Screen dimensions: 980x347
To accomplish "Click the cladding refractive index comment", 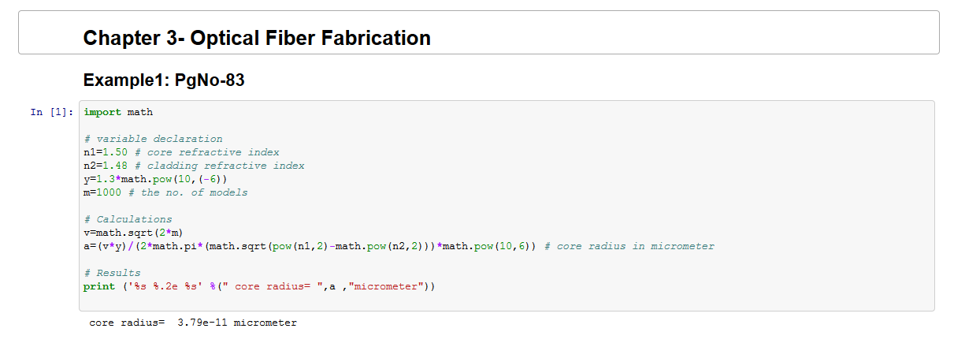I will pos(219,166).
